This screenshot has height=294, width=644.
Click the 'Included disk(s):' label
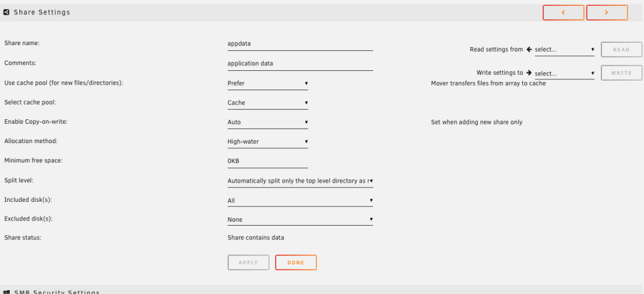tap(28, 200)
